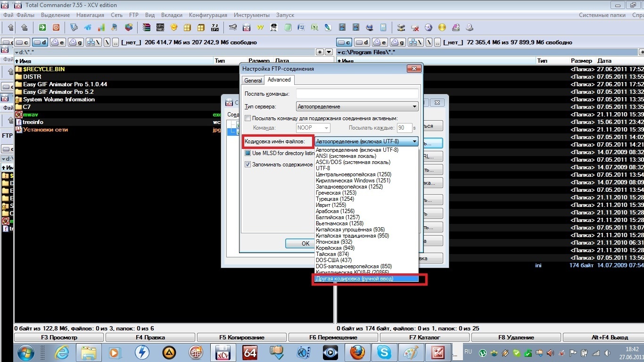Select the Advanced tab
The height and width of the screenshot is (362, 644).
coord(279,80)
